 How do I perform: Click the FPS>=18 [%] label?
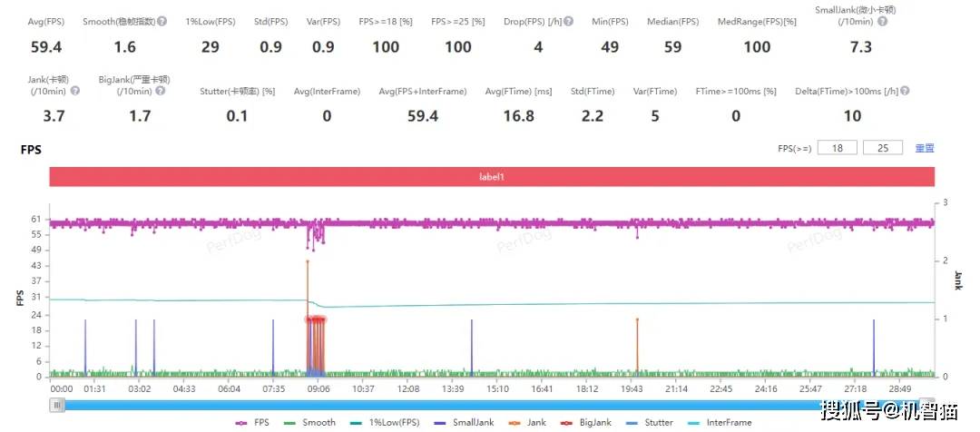386,22
